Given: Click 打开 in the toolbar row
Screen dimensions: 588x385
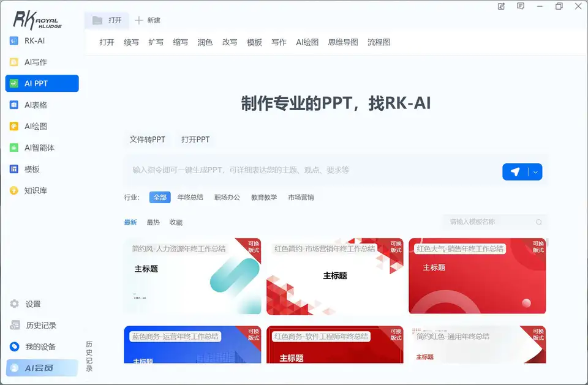Looking at the screenshot, I should (x=107, y=42).
